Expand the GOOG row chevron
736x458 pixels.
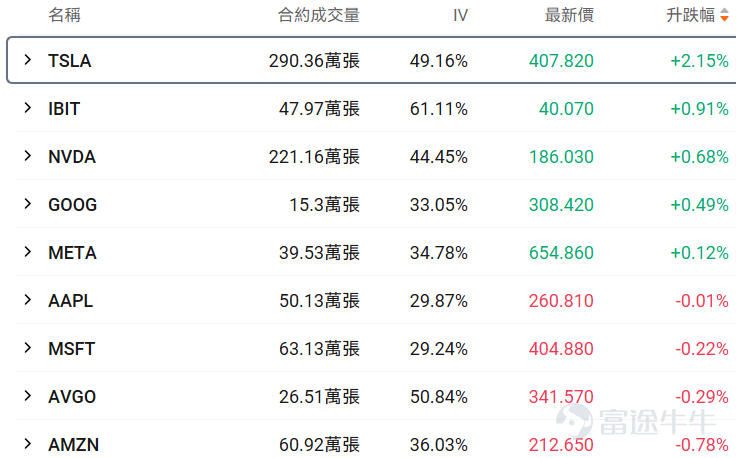click(28, 204)
